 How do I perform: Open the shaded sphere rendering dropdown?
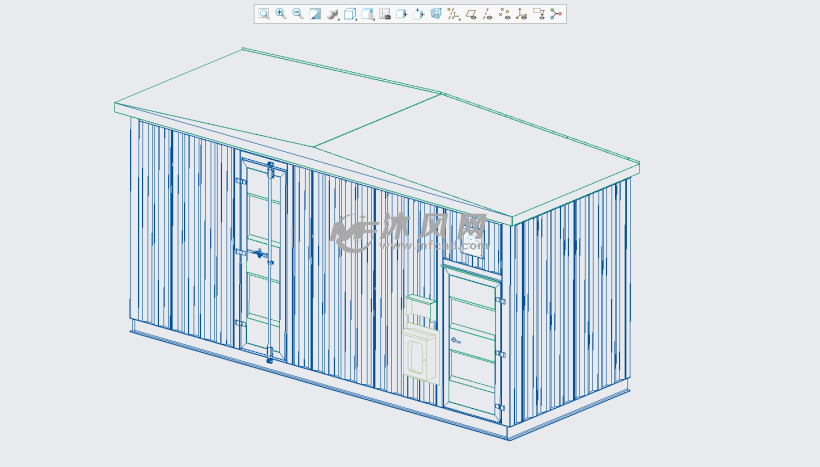click(x=333, y=14)
